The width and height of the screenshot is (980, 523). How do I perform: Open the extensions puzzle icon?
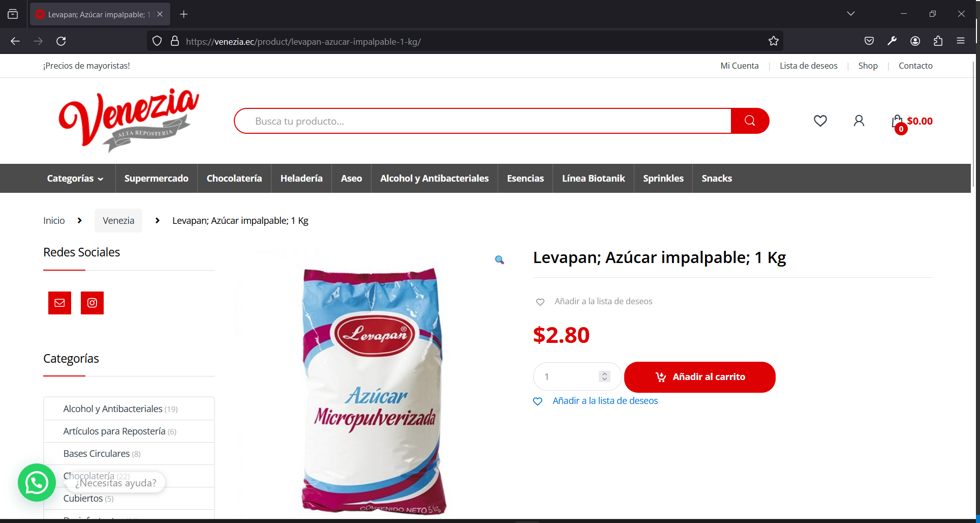[x=938, y=41]
